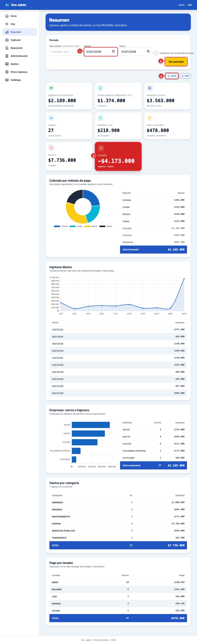The image size is (197, 644).
Task: Click the camera icon for Capturar
Action: 7,40
